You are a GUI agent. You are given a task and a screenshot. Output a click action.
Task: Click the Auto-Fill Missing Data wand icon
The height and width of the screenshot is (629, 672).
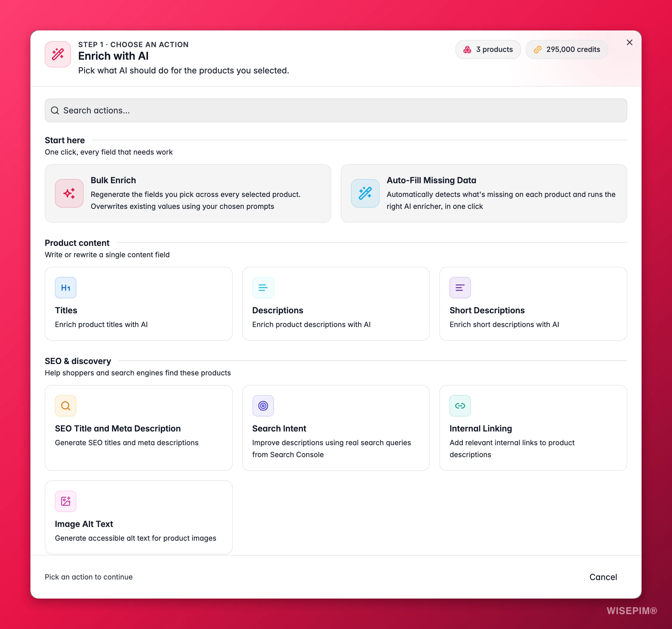[365, 193]
